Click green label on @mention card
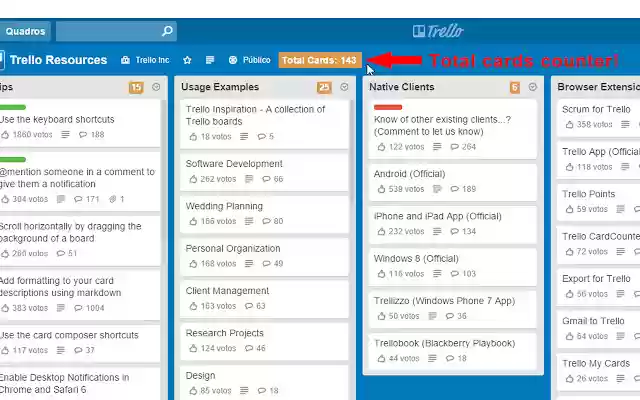Screen dimensions: 640x400 (13, 160)
